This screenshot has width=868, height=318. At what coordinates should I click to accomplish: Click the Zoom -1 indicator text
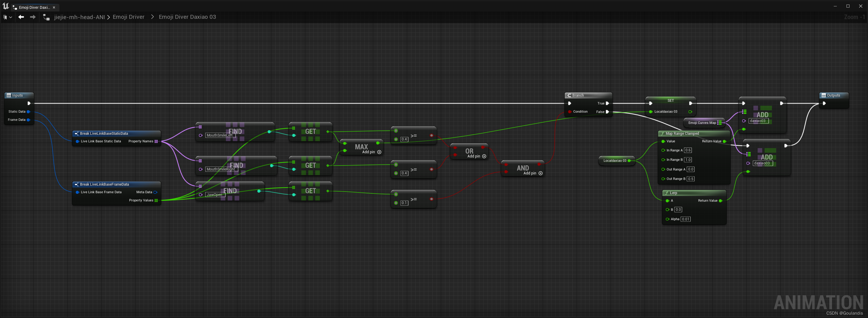[x=854, y=17]
